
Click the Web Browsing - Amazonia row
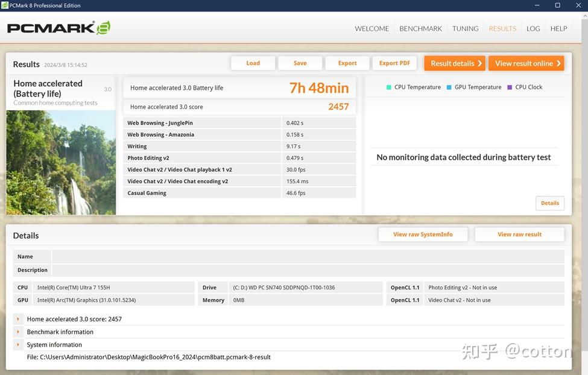pos(239,134)
